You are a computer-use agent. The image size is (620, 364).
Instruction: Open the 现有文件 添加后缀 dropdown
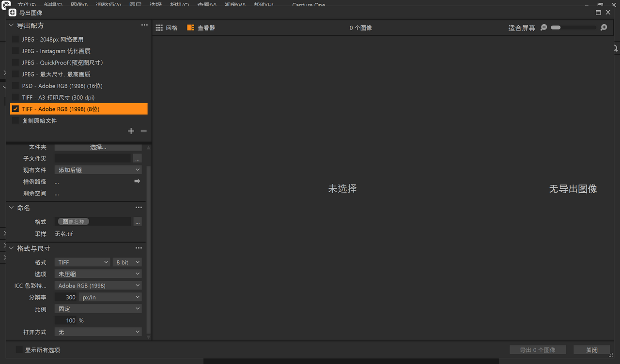pos(98,169)
